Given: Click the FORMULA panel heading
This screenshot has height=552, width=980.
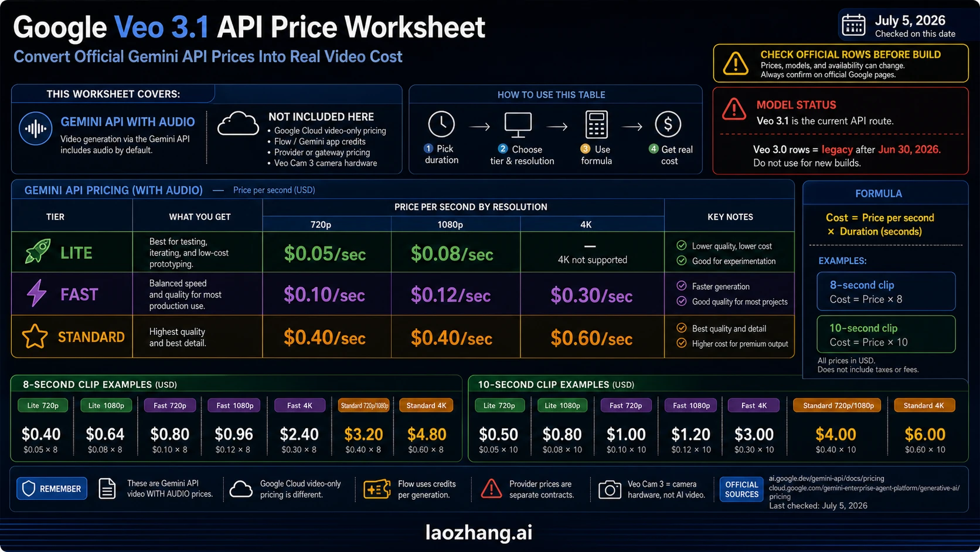Looking at the screenshot, I should (879, 193).
